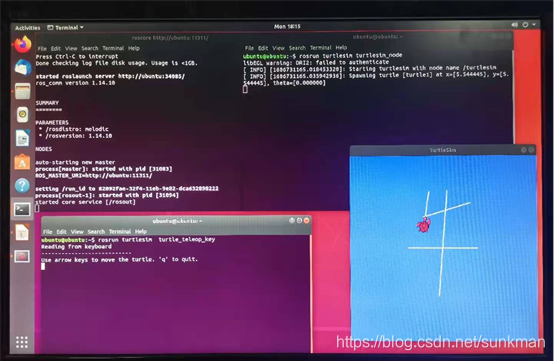Click '/rosdistro: melodic' parameter line

[x=74, y=129]
